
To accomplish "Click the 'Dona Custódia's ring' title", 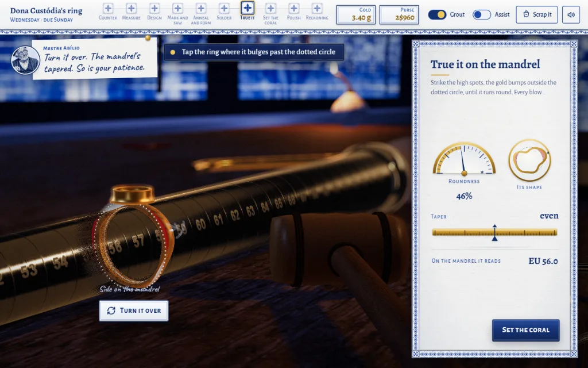I will coord(46,10).
